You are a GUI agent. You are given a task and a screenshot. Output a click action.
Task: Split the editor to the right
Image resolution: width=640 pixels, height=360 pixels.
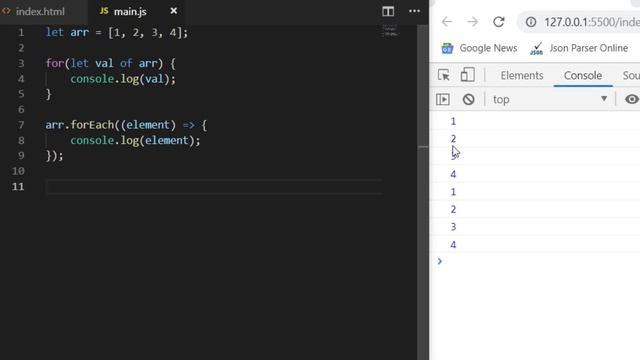[388, 11]
